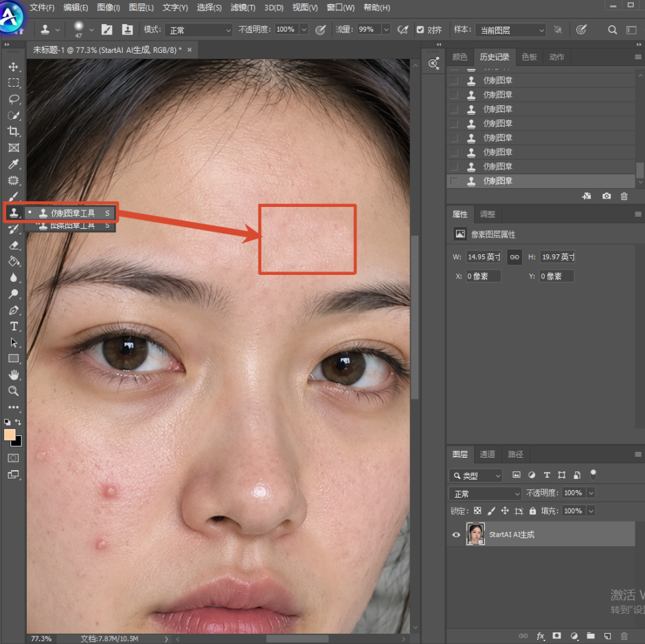The width and height of the screenshot is (645, 644).
Task: Create a new layer group folder
Action: [x=591, y=636]
